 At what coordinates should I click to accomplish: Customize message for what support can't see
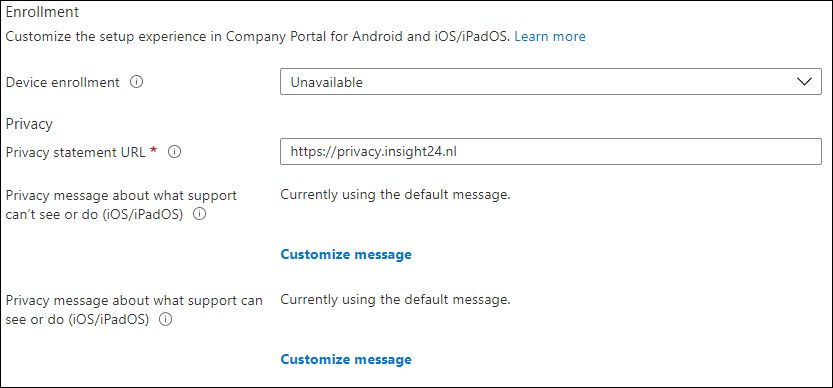click(346, 255)
